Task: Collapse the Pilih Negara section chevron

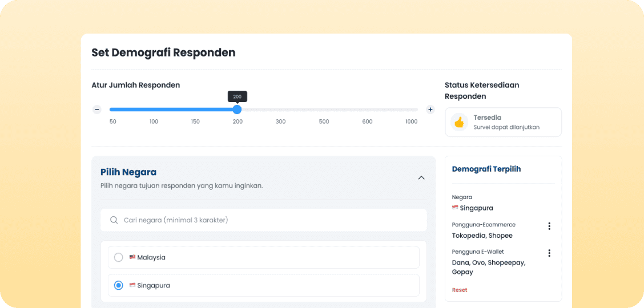Action: (421, 177)
